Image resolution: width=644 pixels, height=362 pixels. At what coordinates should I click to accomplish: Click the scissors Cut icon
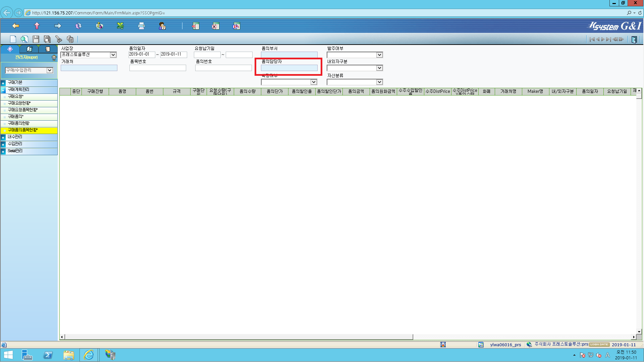(x=59, y=39)
